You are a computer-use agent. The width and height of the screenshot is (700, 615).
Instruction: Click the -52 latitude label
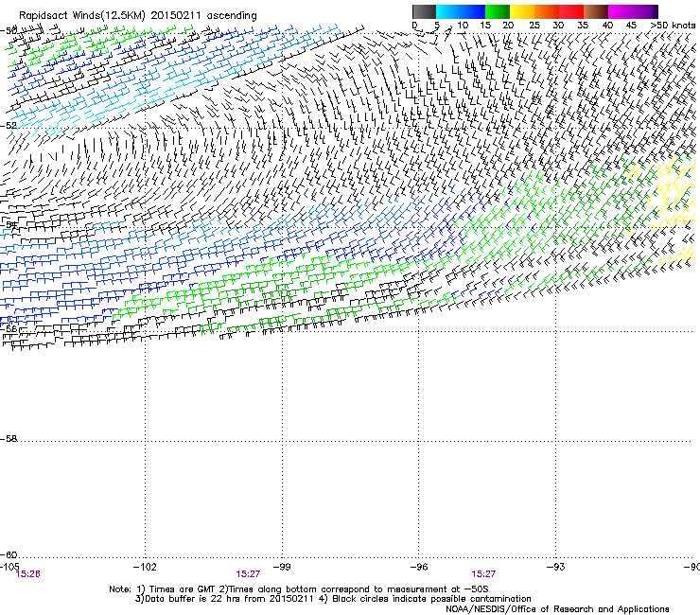(x=9, y=126)
